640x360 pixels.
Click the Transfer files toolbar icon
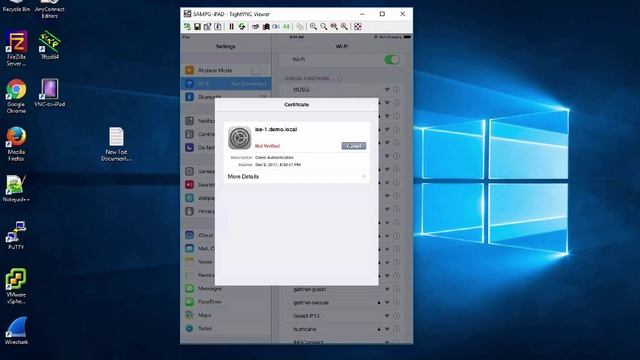300,27
